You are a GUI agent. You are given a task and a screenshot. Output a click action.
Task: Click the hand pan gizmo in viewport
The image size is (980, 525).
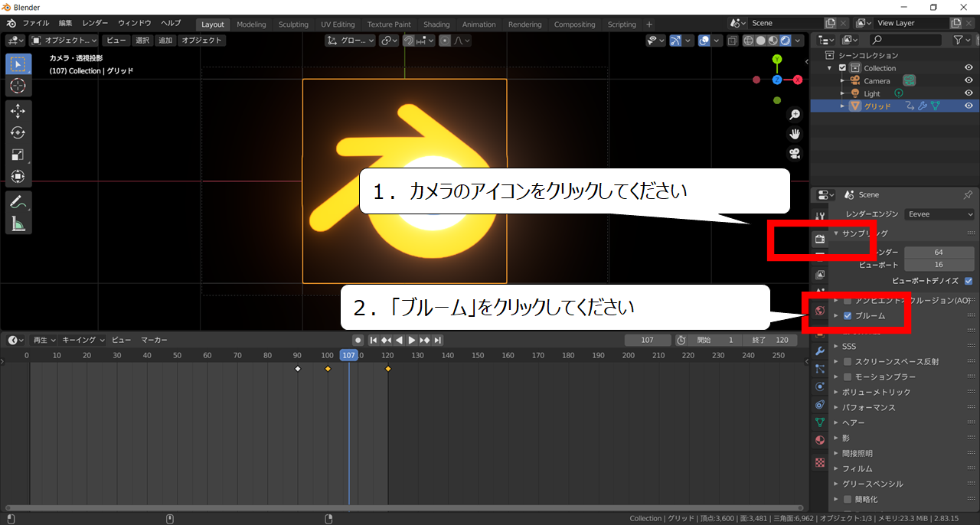click(x=795, y=134)
